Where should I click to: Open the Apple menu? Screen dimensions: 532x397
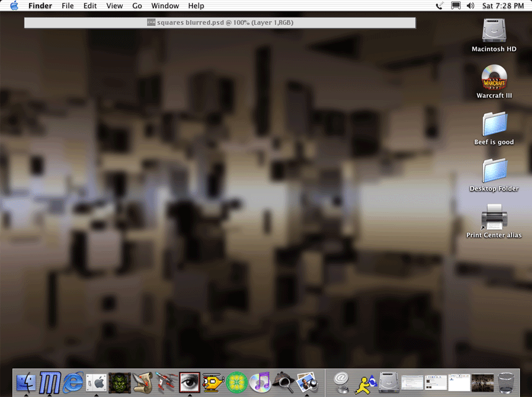coord(14,6)
